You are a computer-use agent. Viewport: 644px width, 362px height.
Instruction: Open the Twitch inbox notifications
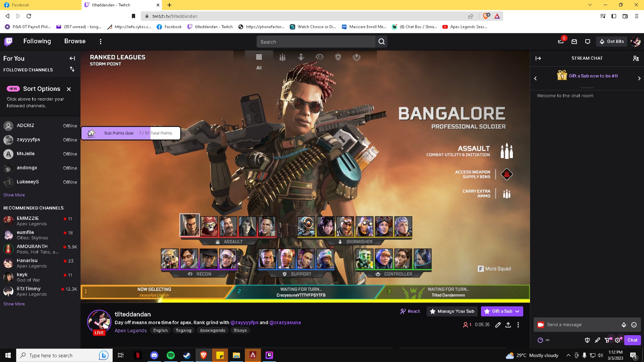pyautogui.click(x=574, y=42)
